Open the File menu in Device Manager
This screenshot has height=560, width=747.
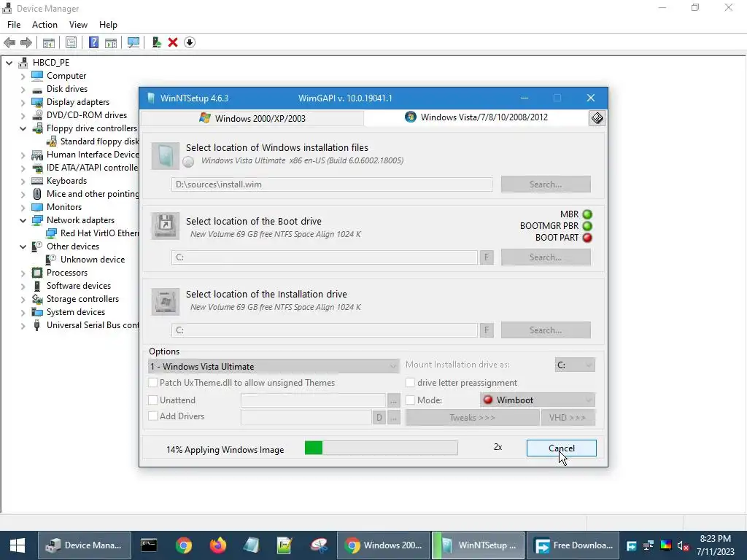coord(14,25)
